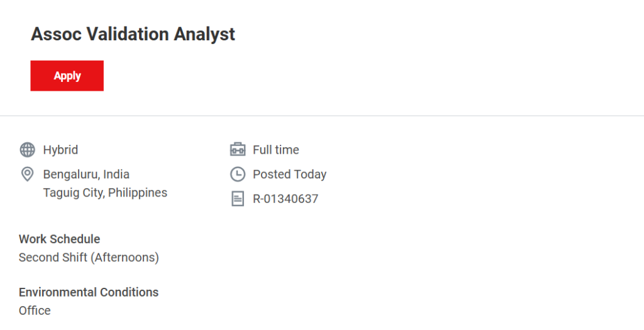Click the Work Schedule heading

[60, 239]
